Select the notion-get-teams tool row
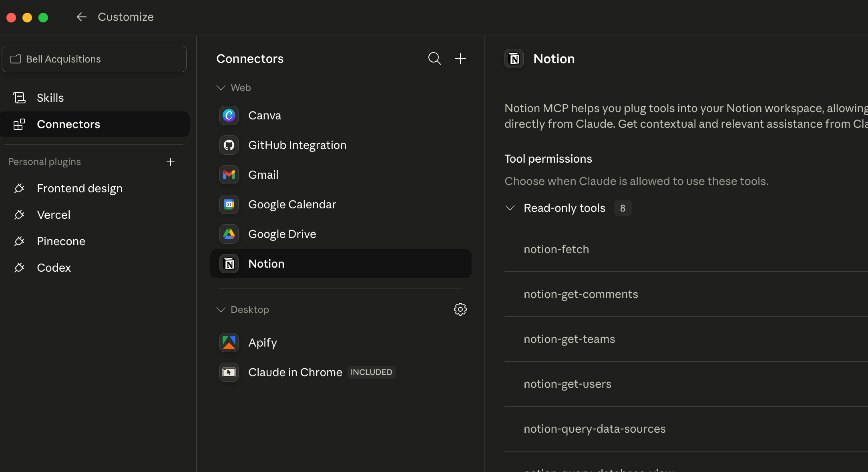868x472 pixels. point(686,339)
